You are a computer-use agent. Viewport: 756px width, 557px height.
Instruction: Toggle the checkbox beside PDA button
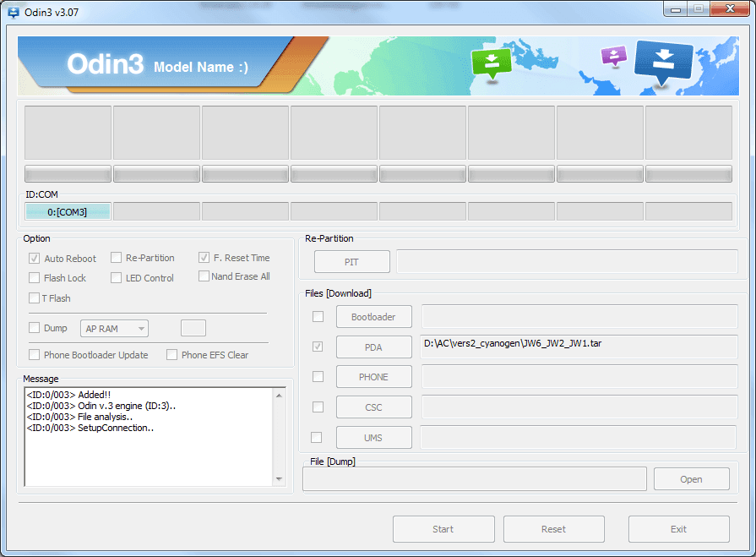point(318,347)
